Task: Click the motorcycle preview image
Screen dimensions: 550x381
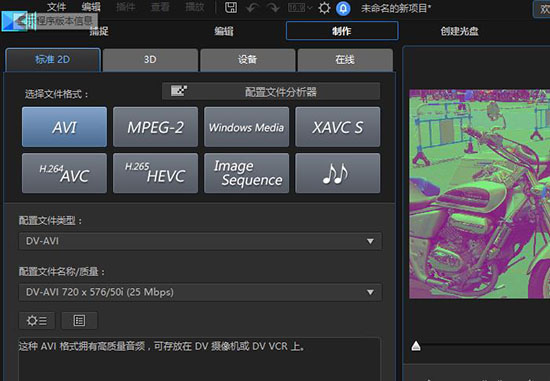Action: 479,194
